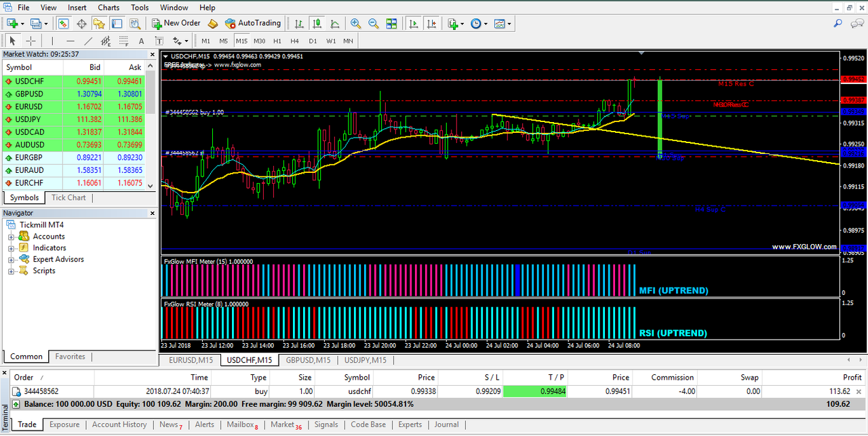Select the Text tool
Image resolution: width=868 pixels, height=436 pixels.
coord(142,41)
